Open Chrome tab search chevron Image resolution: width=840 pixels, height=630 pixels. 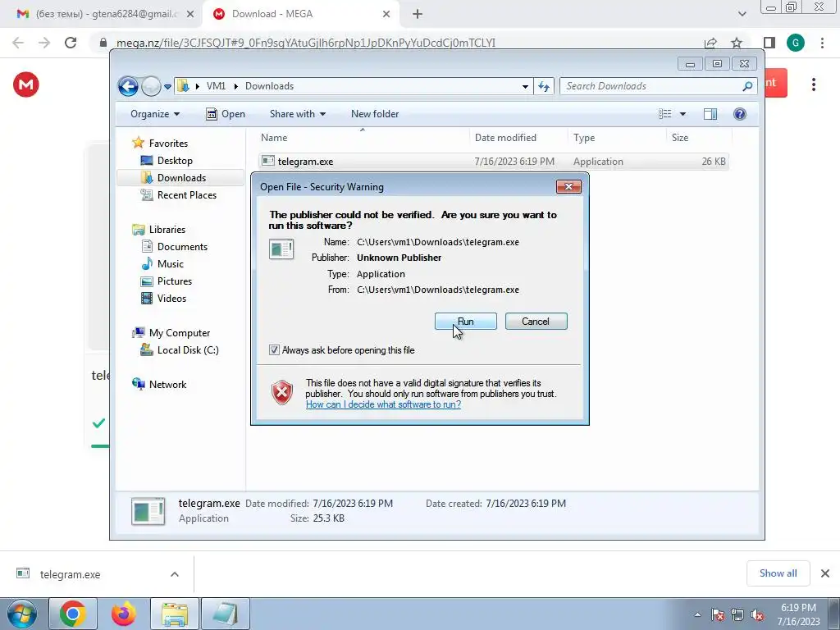point(742,14)
